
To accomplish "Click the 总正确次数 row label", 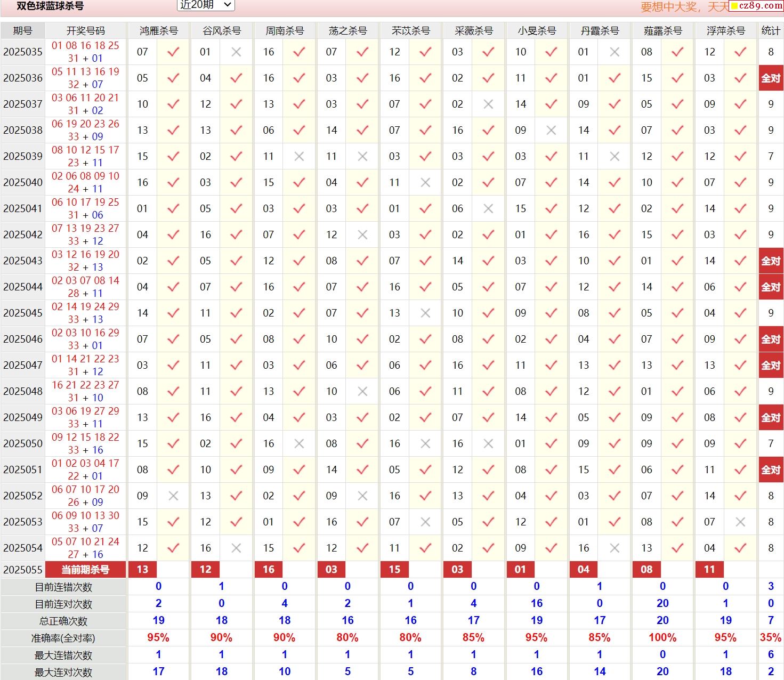I will point(63,621).
